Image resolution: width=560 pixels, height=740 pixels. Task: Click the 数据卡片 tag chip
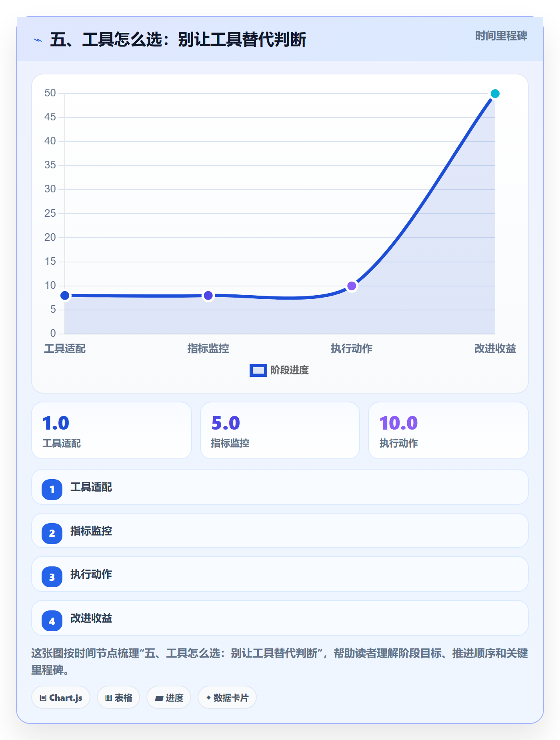227,698
